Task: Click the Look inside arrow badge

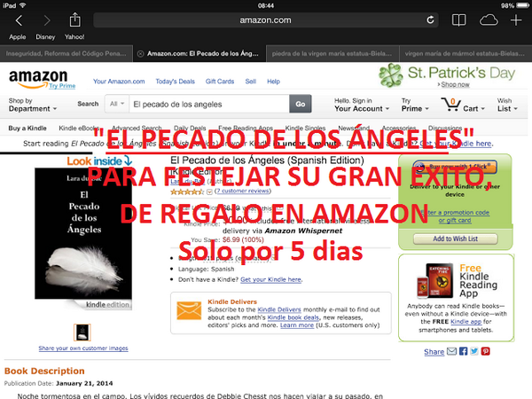Action: click(x=99, y=160)
